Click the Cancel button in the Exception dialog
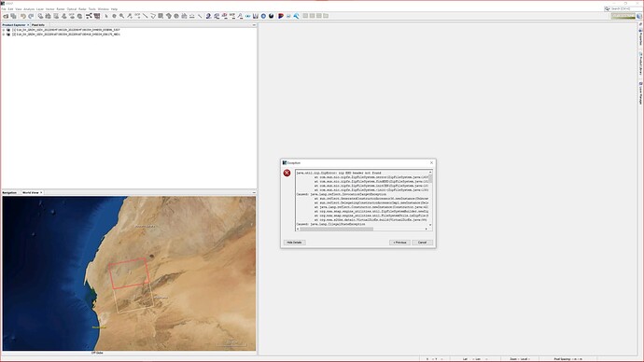This screenshot has height=362, width=644. pyautogui.click(x=422, y=243)
